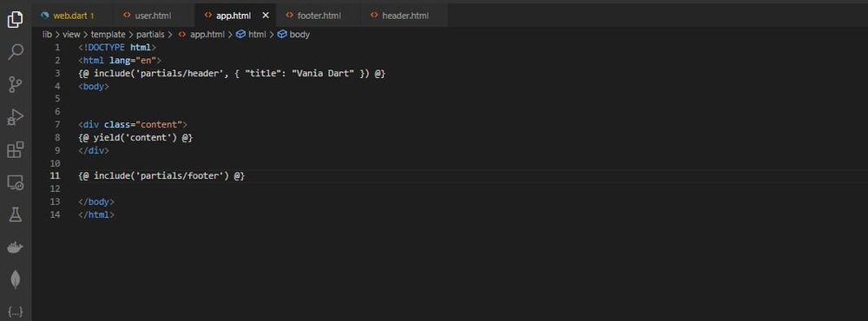
Task: Close the app.html tab
Action: coord(265,16)
